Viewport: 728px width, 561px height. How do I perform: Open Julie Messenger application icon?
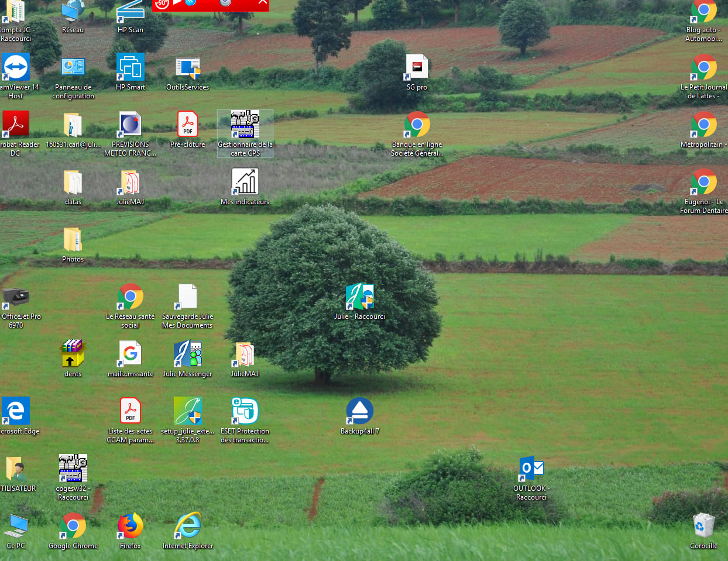pyautogui.click(x=187, y=355)
